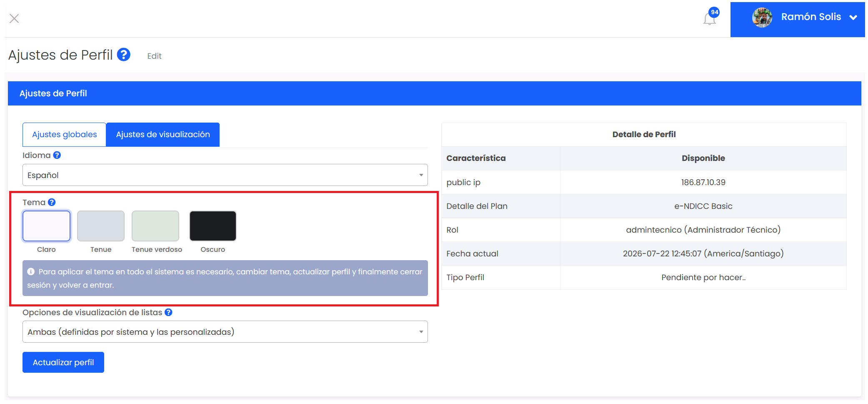This screenshot has width=868, height=404.
Task: Click the help icon next to Tema
Action: pyautogui.click(x=52, y=202)
